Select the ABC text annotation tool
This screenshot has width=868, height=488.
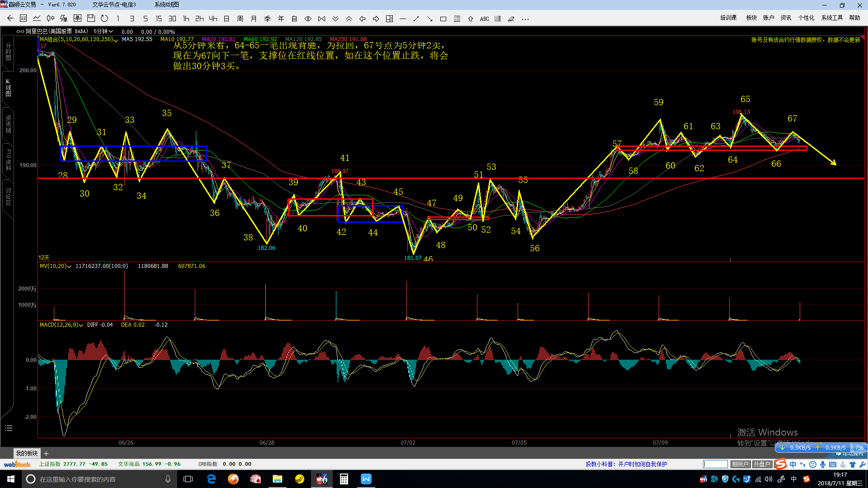(x=484, y=19)
